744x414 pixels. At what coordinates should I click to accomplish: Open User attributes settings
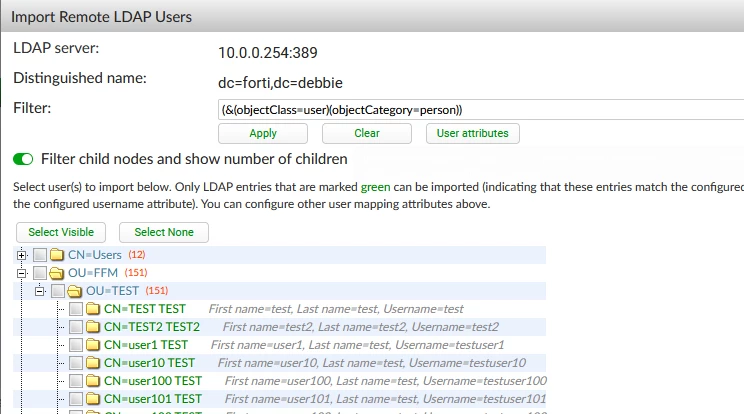click(x=473, y=133)
